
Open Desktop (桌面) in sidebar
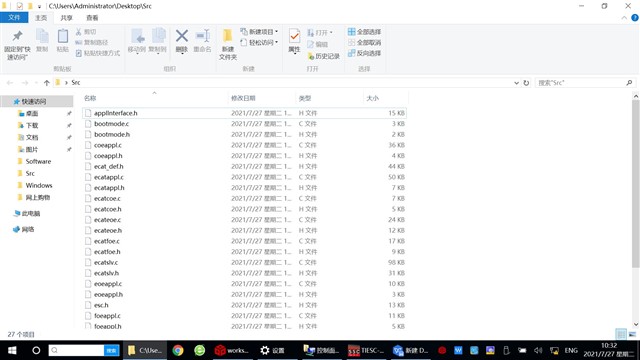pyautogui.click(x=32, y=113)
